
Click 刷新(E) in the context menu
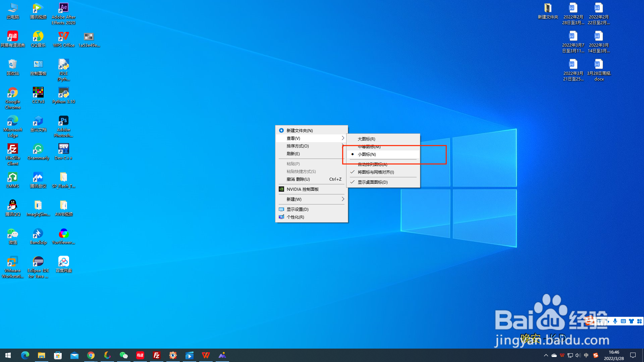[x=293, y=154]
